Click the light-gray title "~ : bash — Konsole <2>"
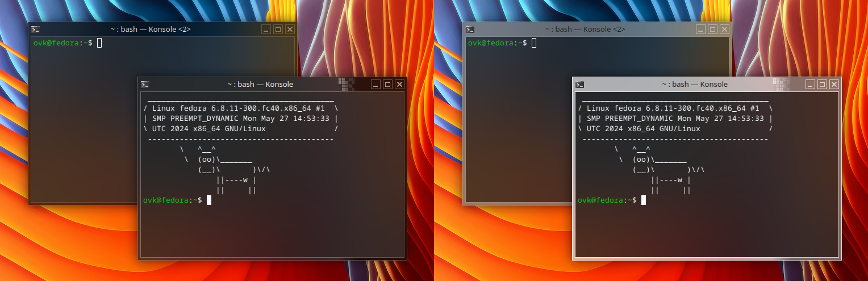 coord(585,29)
